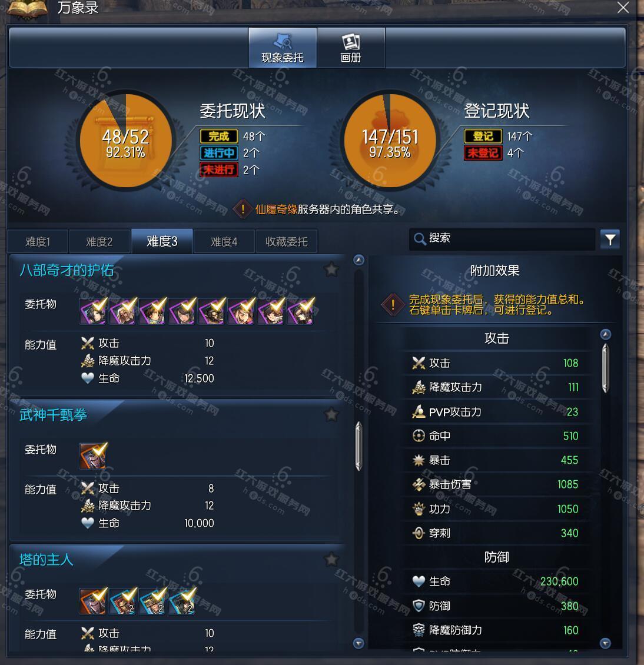Click first card in 八部奇才的护佑 commission
The height and width of the screenshot is (665, 644).
pyautogui.click(x=93, y=311)
